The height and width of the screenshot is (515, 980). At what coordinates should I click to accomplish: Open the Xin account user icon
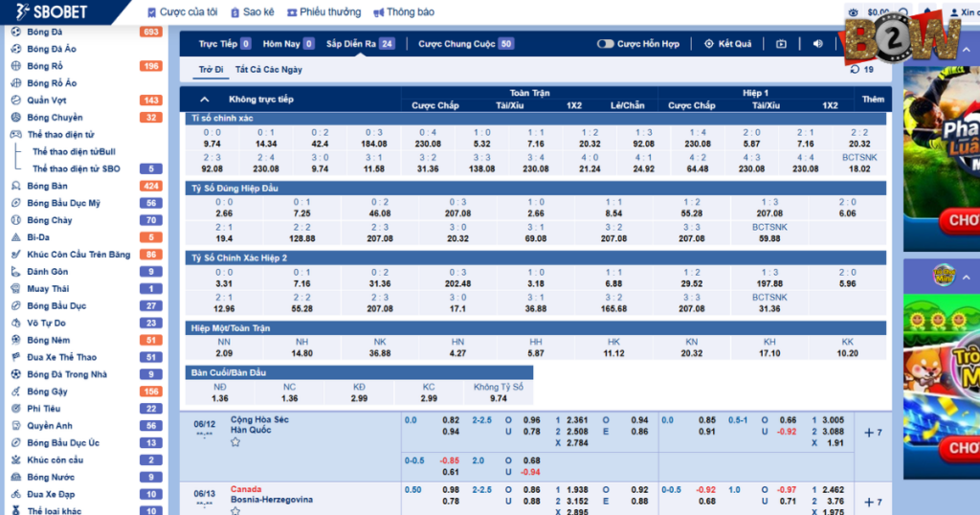(x=954, y=11)
